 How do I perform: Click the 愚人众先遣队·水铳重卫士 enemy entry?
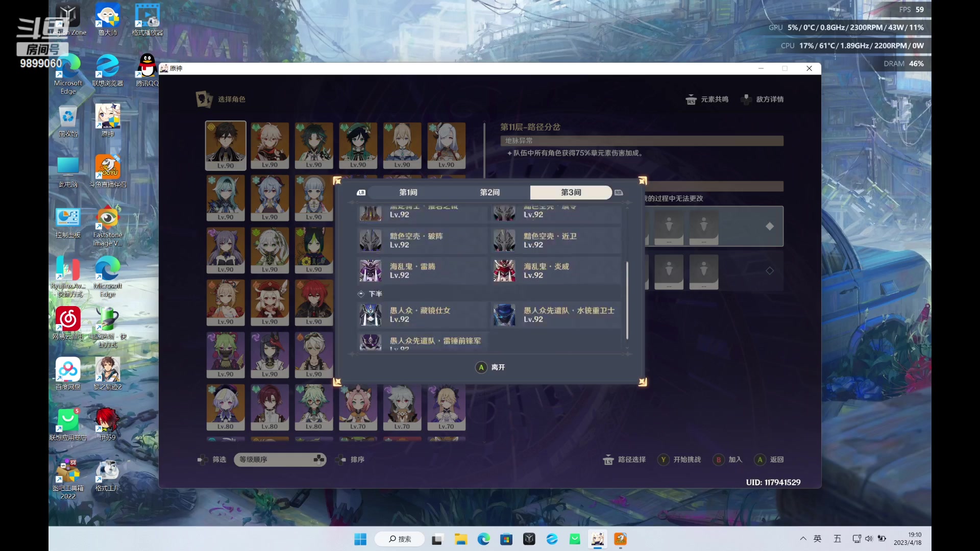pos(556,315)
